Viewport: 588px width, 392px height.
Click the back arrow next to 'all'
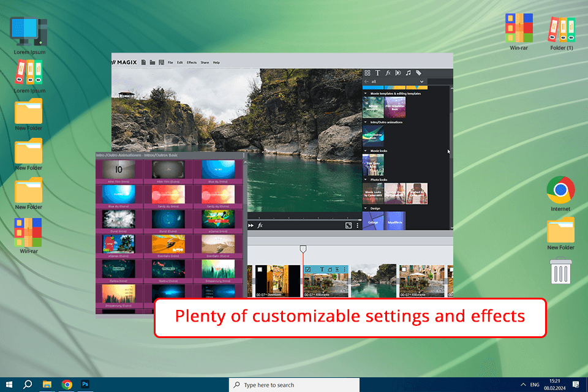coord(366,81)
